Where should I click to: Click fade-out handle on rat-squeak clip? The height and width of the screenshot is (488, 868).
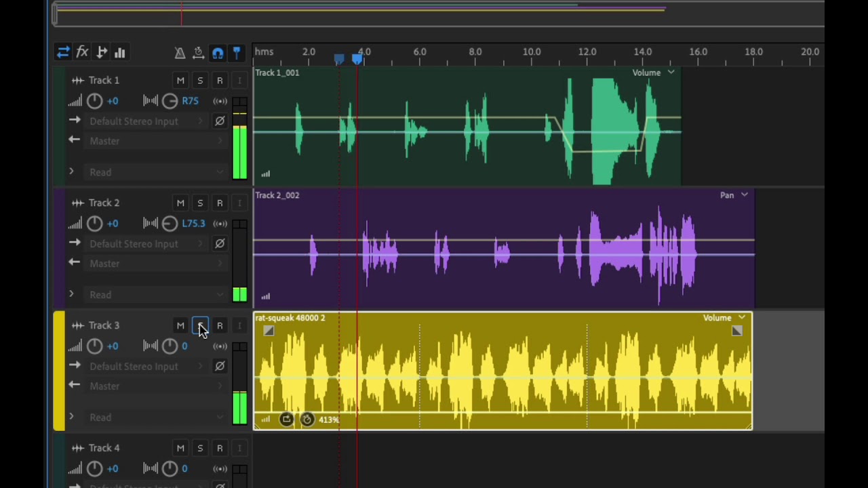coord(737,331)
